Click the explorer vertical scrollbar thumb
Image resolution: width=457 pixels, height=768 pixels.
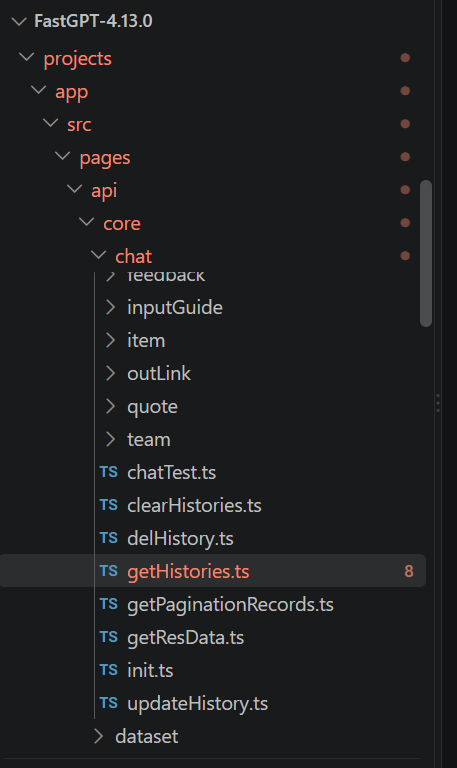click(x=426, y=253)
